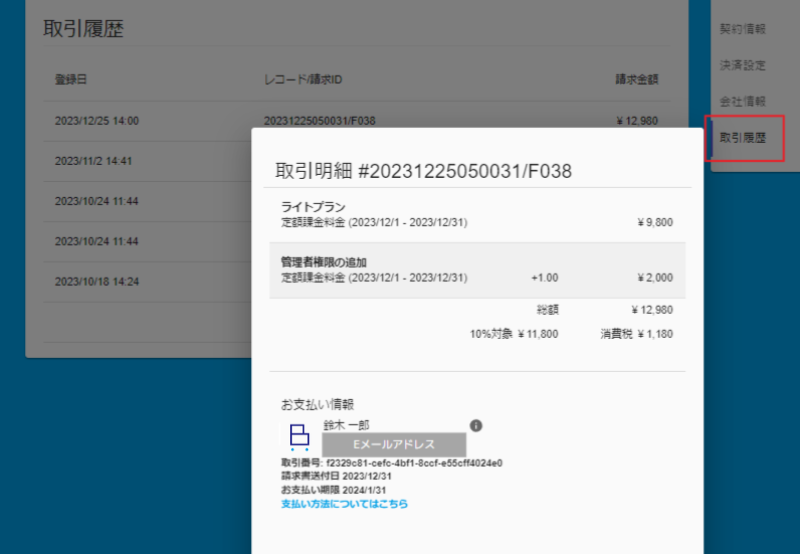The height and width of the screenshot is (554, 800).
Task: Click the info icon beside 鈴木 一郎
Action: pos(476,425)
